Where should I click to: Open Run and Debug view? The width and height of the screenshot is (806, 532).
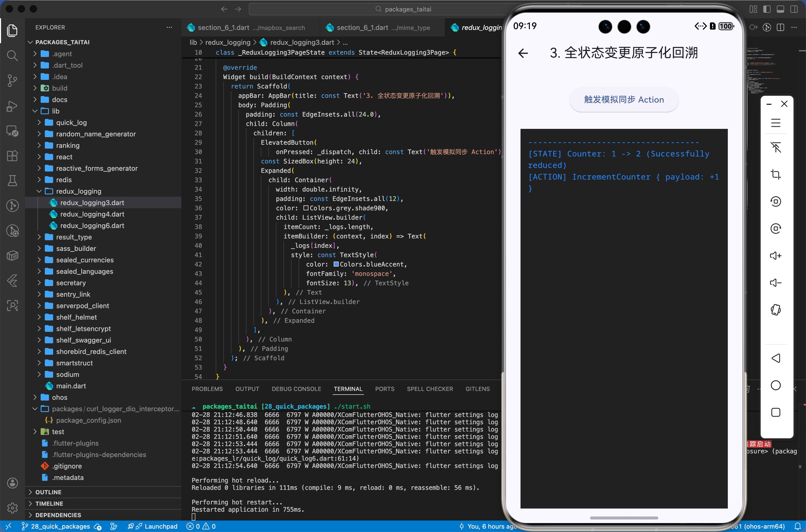point(12,106)
